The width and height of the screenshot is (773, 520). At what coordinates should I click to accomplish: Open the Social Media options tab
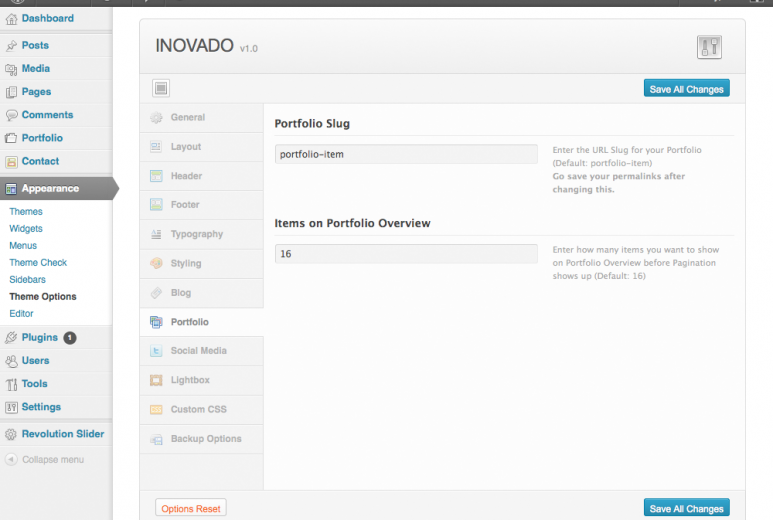(202, 351)
